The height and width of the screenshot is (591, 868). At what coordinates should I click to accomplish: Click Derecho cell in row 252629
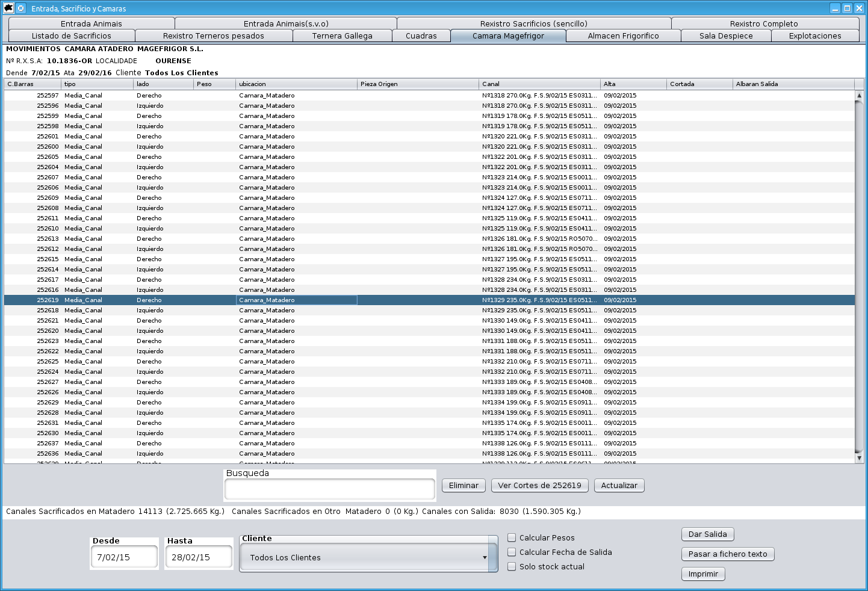[x=164, y=402]
